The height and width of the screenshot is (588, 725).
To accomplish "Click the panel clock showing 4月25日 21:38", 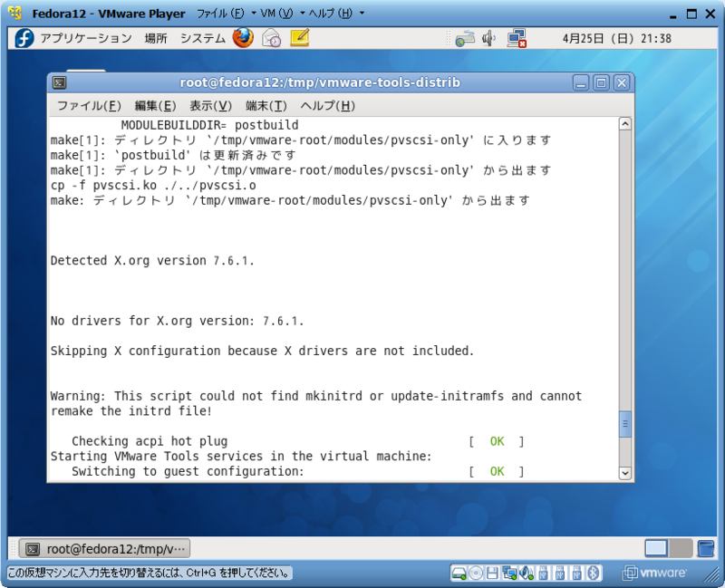I will point(617,38).
